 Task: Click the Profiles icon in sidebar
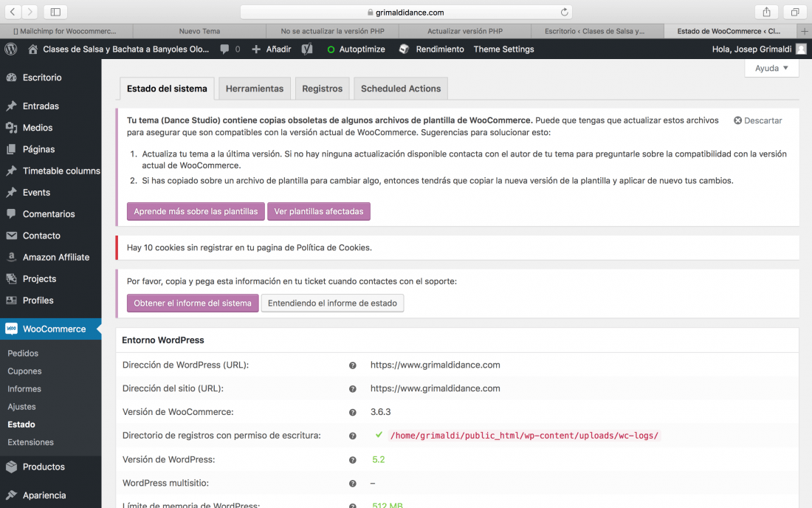pos(11,301)
